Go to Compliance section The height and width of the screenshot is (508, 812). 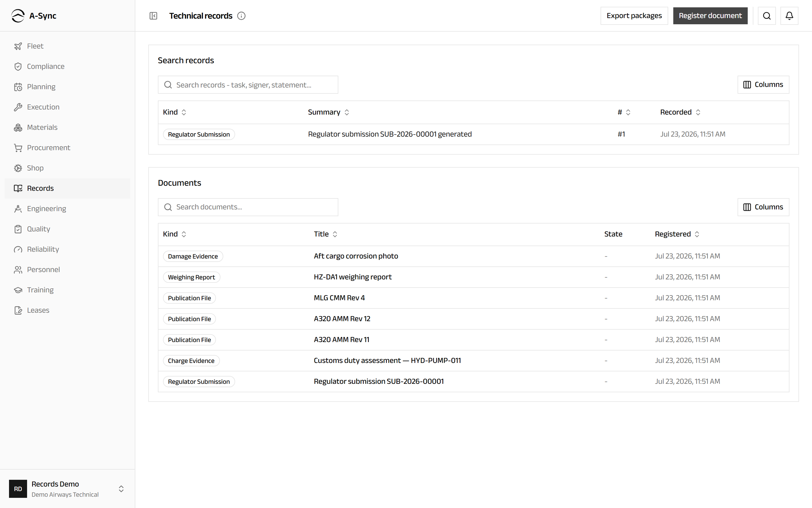click(x=67, y=67)
